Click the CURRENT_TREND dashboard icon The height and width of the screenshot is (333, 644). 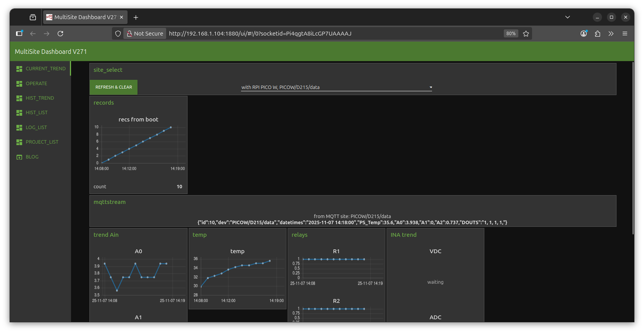coord(19,69)
